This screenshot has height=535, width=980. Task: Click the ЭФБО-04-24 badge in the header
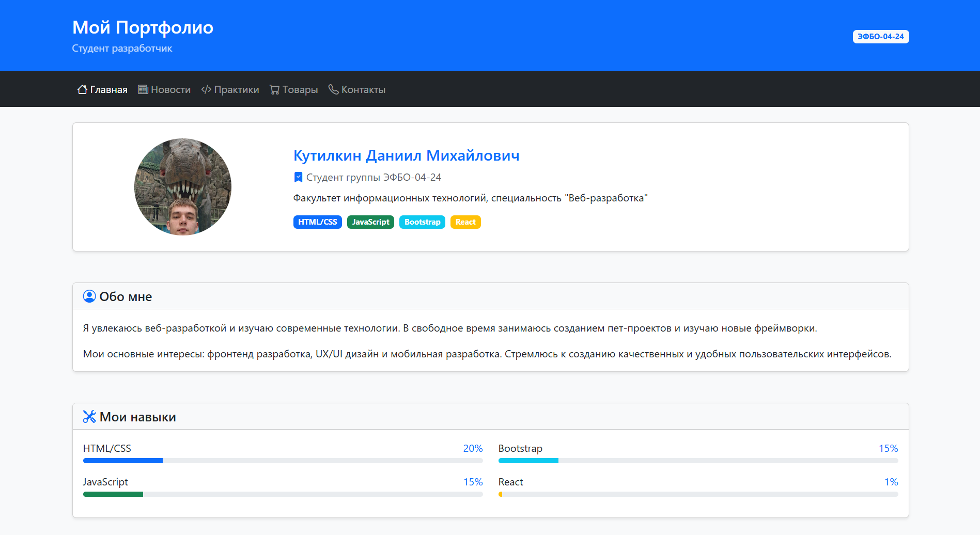(880, 37)
